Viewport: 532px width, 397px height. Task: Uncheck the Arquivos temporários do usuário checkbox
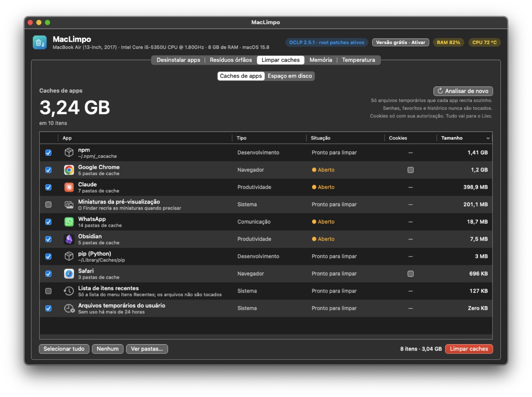click(49, 309)
